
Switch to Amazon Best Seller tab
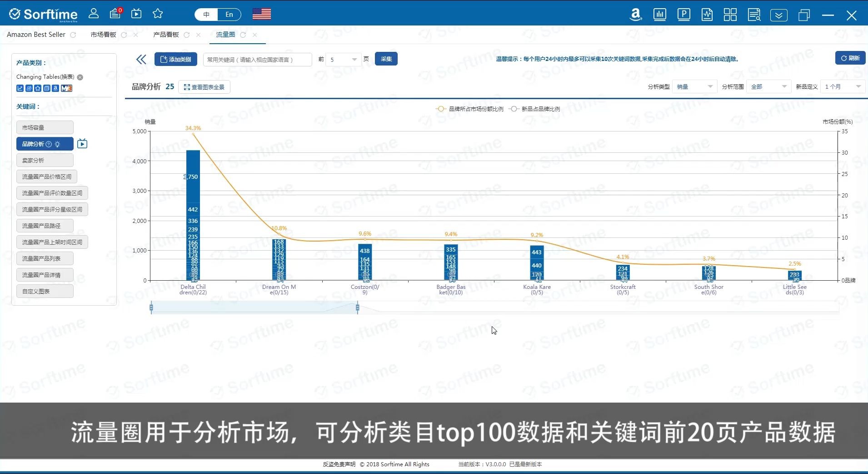point(36,35)
